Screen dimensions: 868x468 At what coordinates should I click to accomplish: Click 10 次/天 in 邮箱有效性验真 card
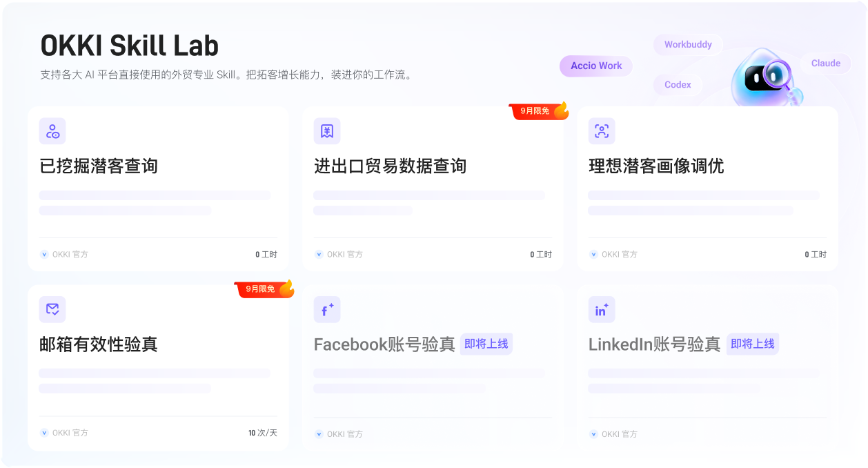pyautogui.click(x=263, y=433)
